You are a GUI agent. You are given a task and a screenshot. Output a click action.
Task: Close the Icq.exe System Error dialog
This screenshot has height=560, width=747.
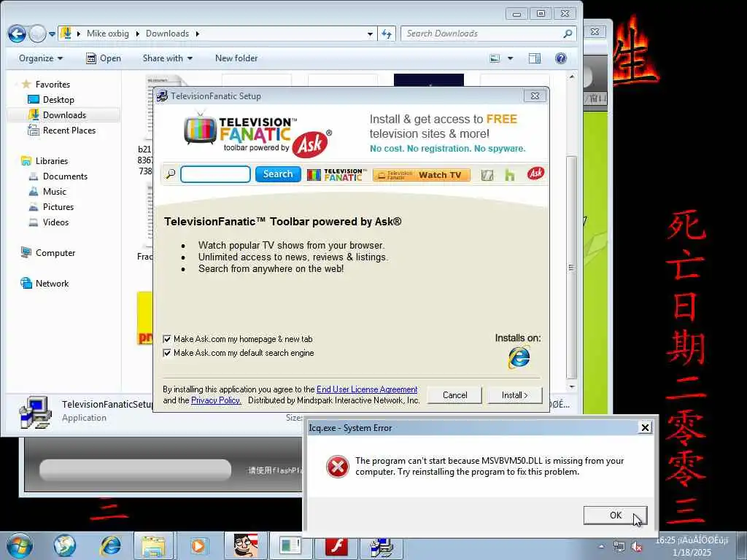(x=645, y=427)
